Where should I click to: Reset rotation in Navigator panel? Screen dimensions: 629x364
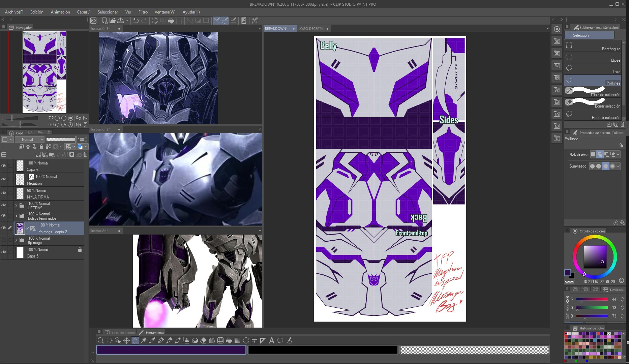(70, 125)
